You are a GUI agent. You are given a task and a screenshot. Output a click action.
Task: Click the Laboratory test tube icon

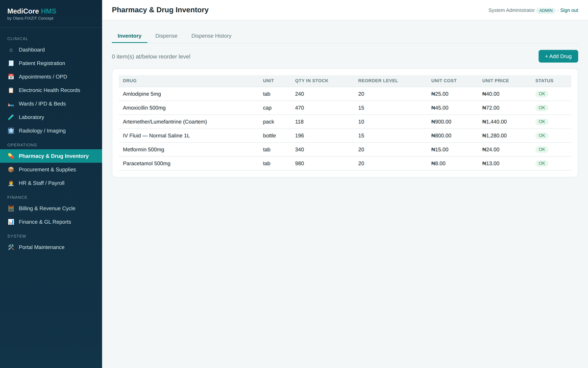[11, 117]
